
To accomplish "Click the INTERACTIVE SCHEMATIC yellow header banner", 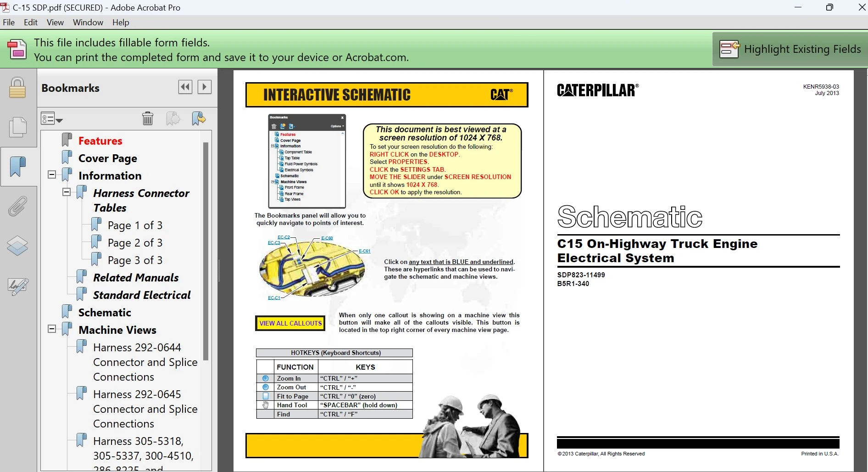I will (x=387, y=95).
